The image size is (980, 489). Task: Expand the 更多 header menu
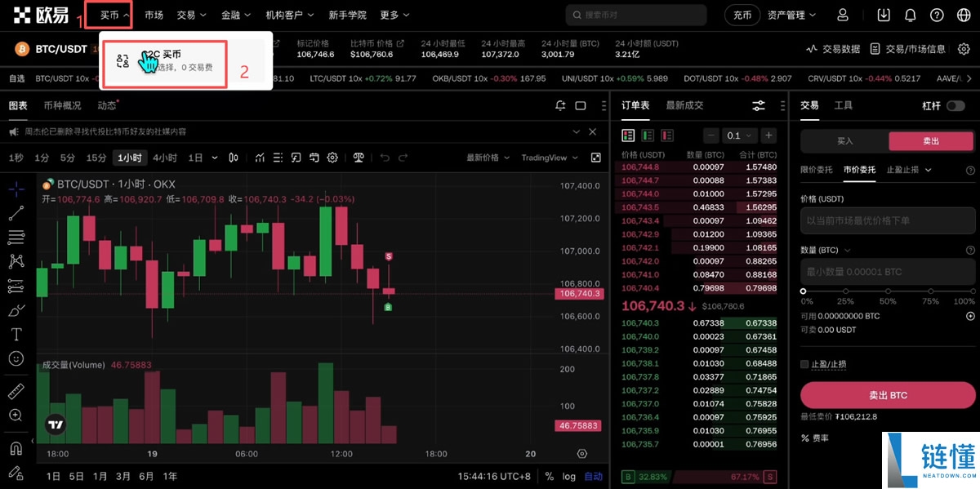pyautogui.click(x=395, y=15)
